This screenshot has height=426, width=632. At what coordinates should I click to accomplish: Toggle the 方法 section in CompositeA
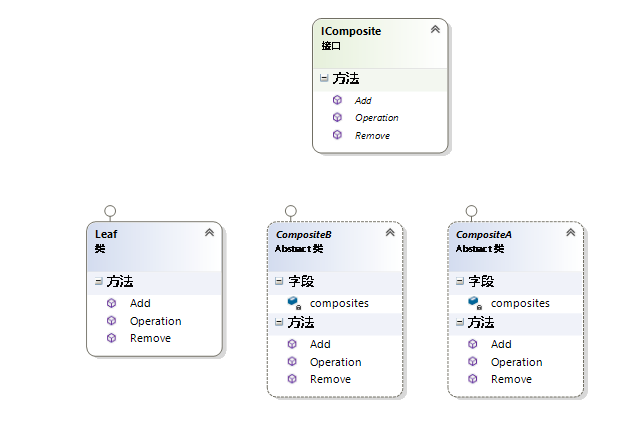459,322
